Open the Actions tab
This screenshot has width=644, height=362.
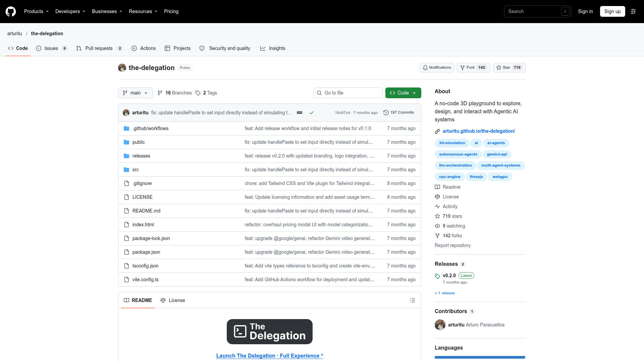pyautogui.click(x=144, y=48)
